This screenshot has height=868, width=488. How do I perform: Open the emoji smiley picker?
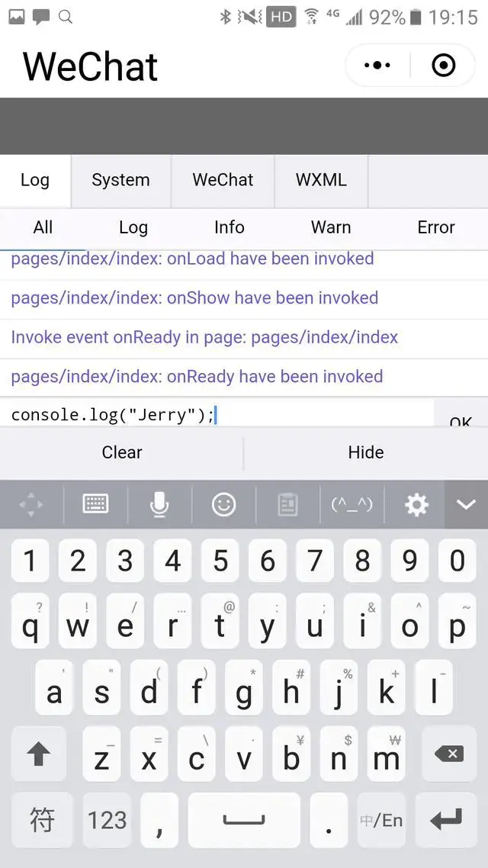[x=223, y=504]
